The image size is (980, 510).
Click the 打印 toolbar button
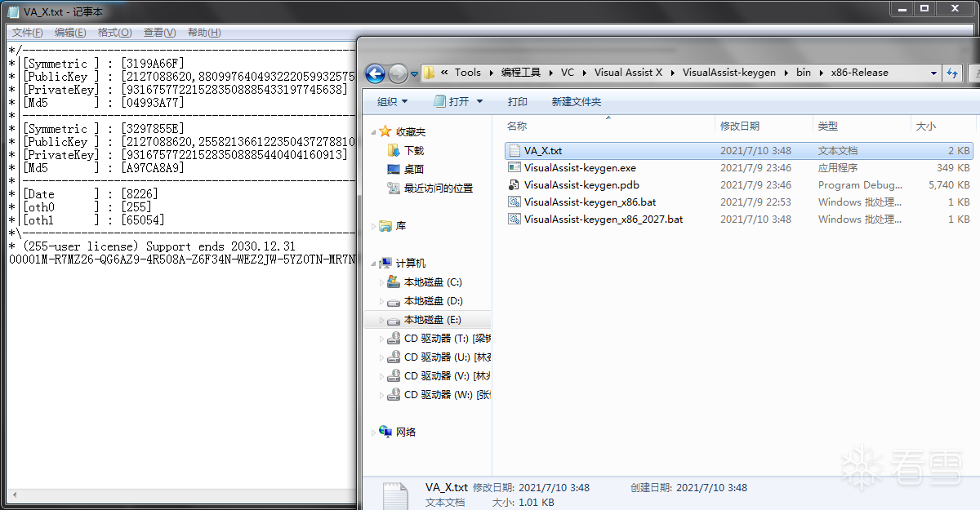pos(518,102)
